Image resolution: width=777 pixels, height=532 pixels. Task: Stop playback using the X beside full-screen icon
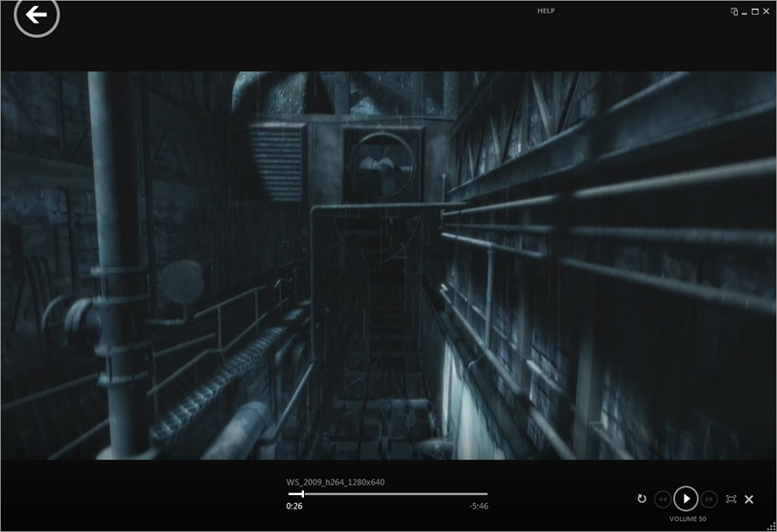(x=749, y=499)
